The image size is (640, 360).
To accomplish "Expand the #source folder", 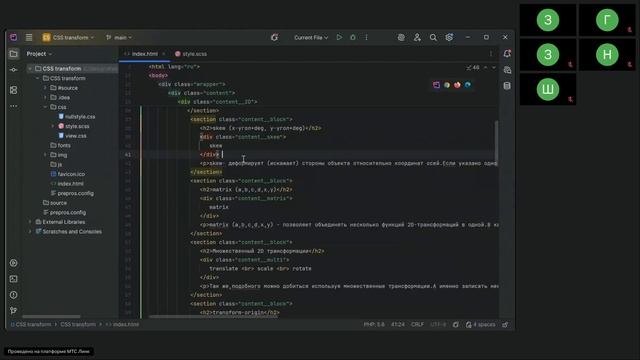I will [x=45, y=88].
